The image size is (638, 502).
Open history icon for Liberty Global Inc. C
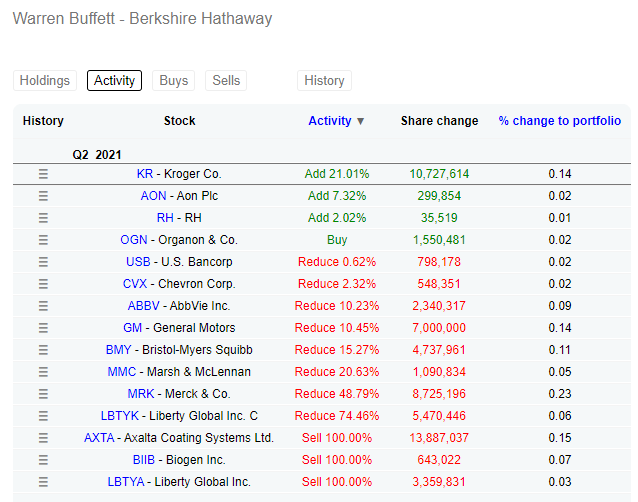point(43,416)
